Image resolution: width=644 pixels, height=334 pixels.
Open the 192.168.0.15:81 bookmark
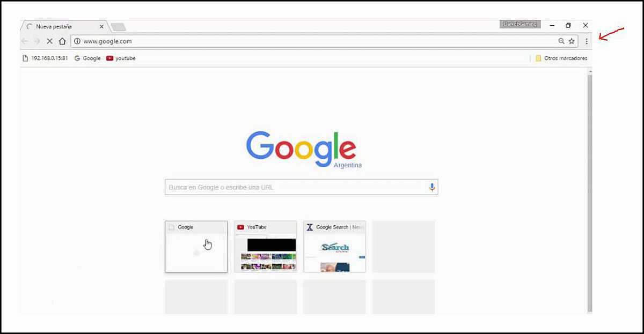(45, 58)
